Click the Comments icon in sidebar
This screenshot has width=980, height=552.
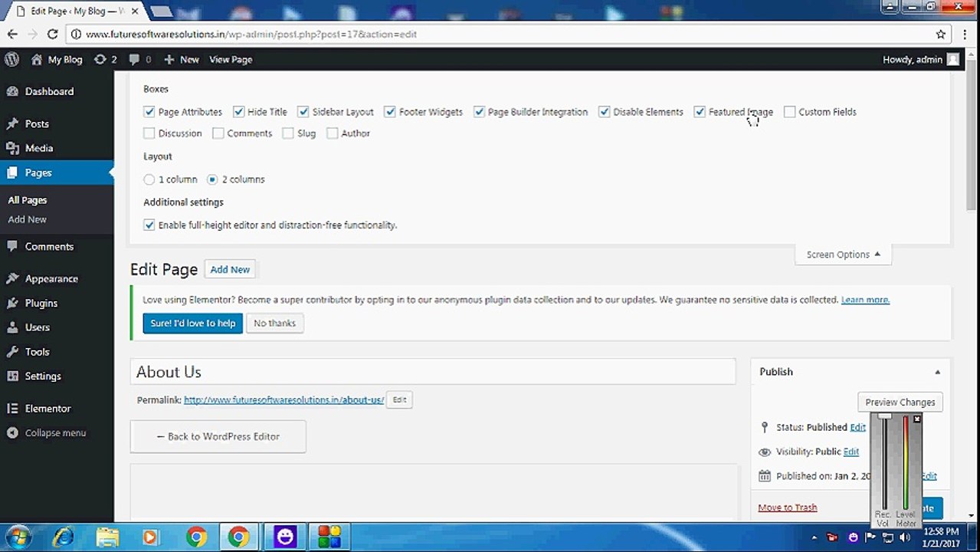pos(12,246)
